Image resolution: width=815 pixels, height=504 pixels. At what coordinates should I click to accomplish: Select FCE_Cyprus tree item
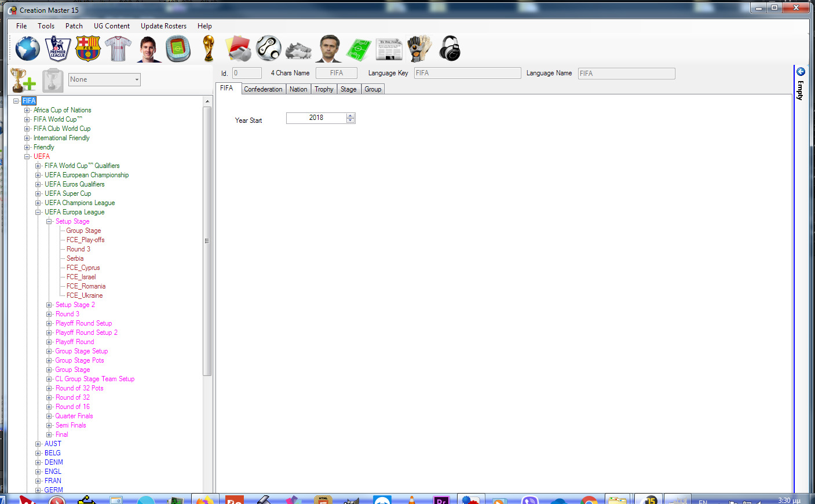coord(83,268)
